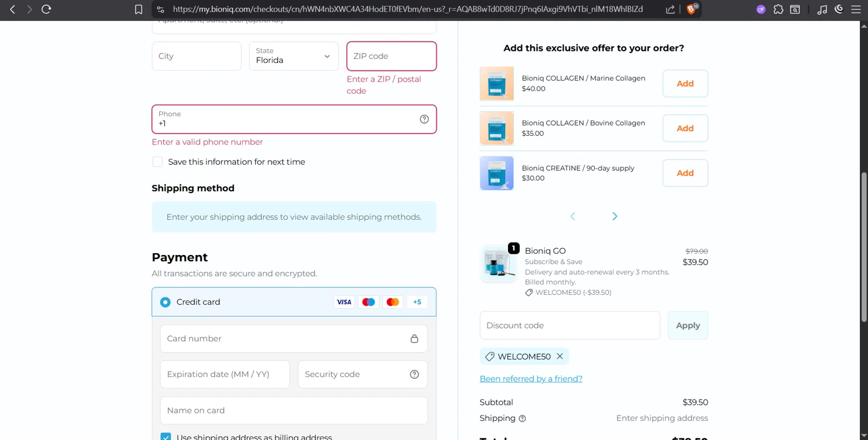Add Bioniq CREATINE 90-day supply
This screenshot has width=868, height=440.
pos(685,173)
